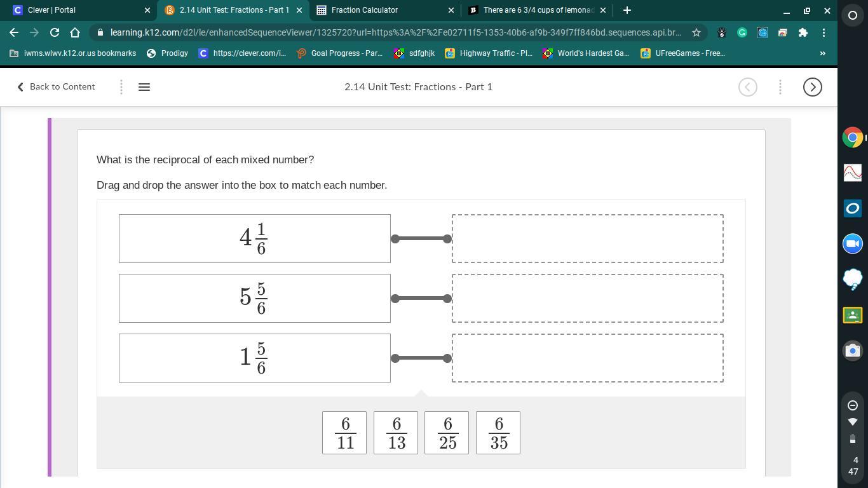
Task: Click the mixed number 5 5/6
Action: (255, 298)
